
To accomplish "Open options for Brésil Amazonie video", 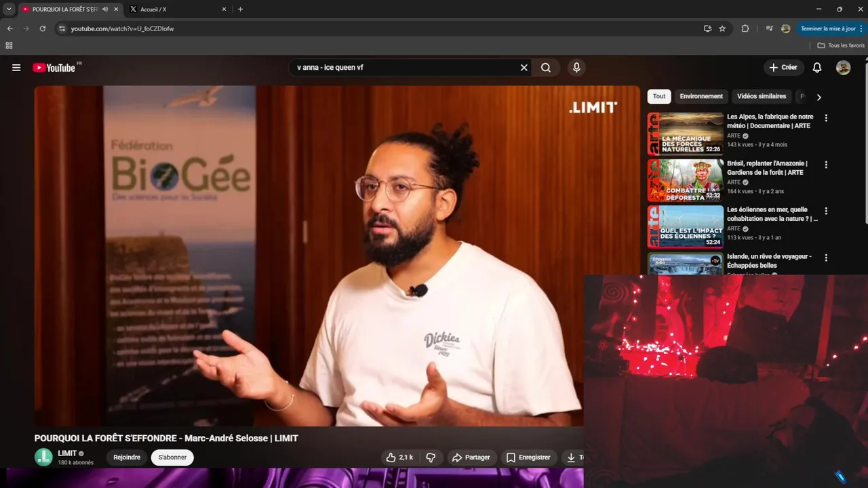I will pos(826,165).
